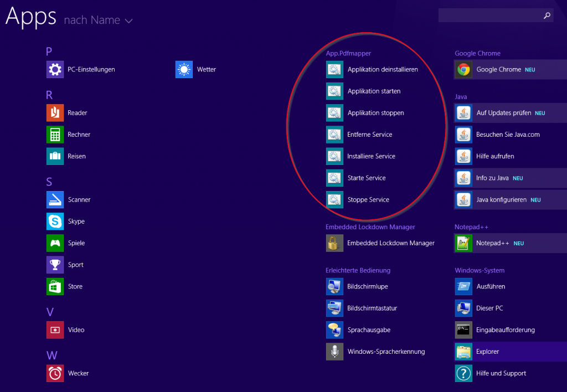Click Java icon for Hilfe aufrufen
Screen dimensions: 567x392
click(x=463, y=156)
